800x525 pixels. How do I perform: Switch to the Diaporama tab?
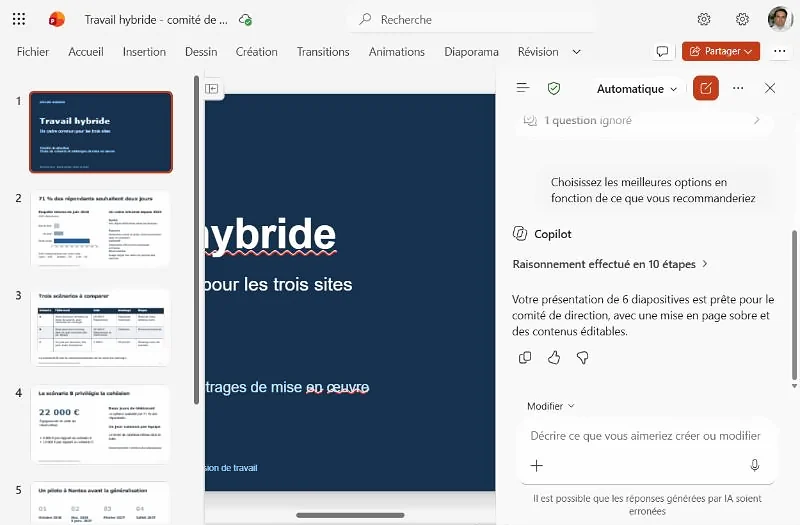[471, 52]
